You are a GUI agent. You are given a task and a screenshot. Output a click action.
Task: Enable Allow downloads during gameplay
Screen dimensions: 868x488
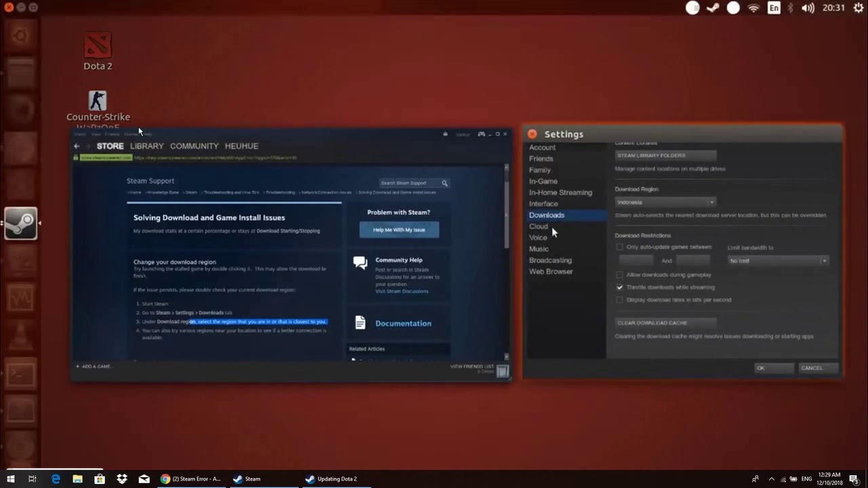pyautogui.click(x=619, y=274)
